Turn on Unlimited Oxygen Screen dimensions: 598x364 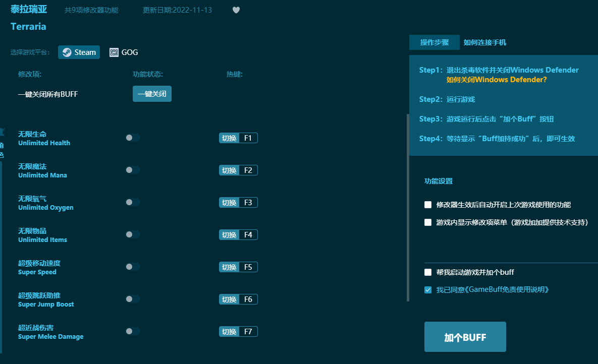pos(133,202)
